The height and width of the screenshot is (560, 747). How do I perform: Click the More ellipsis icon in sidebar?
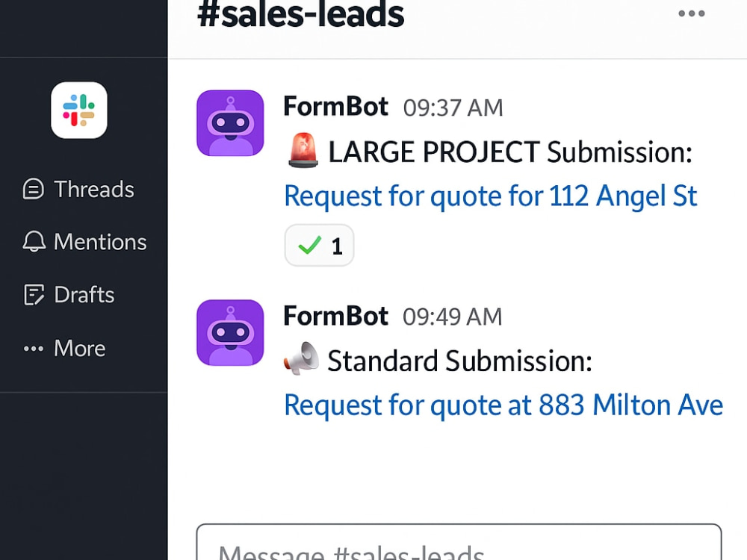pyautogui.click(x=34, y=349)
